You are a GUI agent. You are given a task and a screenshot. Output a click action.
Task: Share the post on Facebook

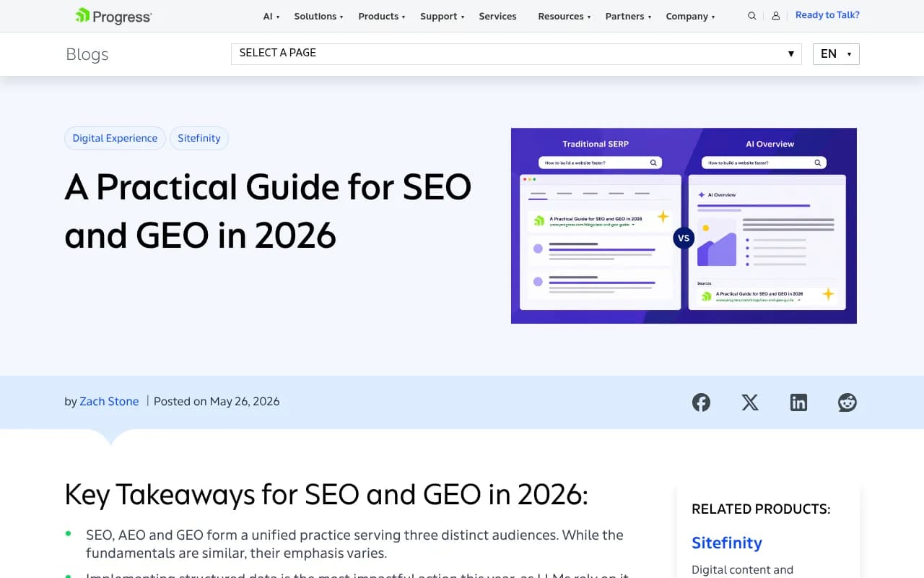(701, 402)
